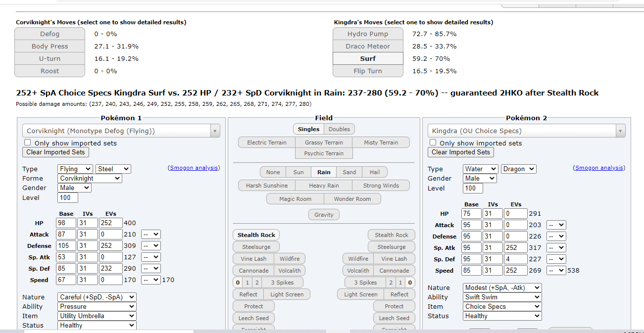This screenshot has height=333, width=644.
Task: Toggle Steelsurge beside the bold Stealth Rock
Action: (x=256, y=247)
